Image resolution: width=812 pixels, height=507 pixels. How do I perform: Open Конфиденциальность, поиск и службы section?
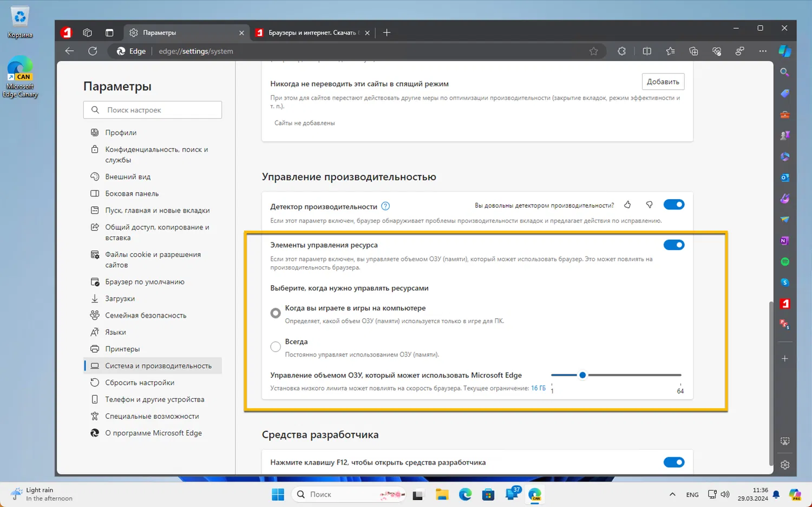(x=153, y=155)
